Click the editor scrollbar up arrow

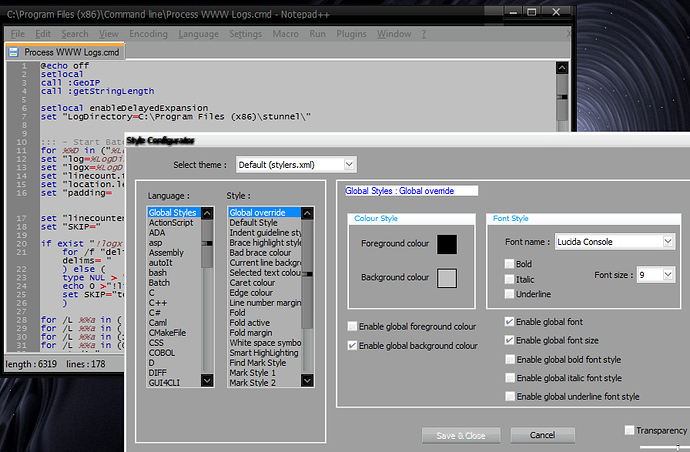[x=562, y=68]
